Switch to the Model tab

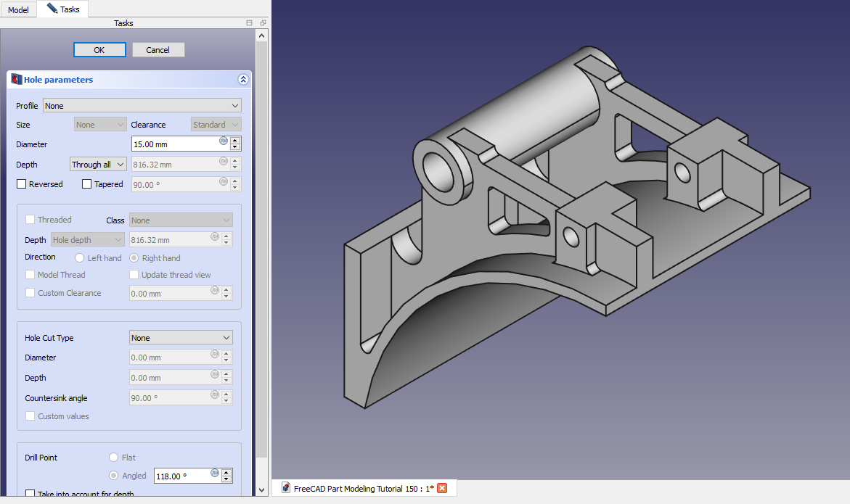[18, 9]
